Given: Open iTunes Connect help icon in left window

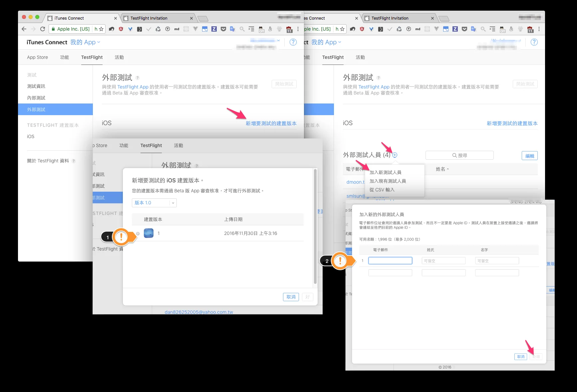Looking at the screenshot, I should tap(293, 42).
